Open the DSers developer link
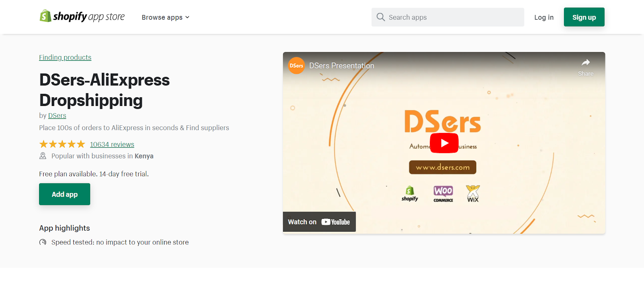The height and width of the screenshot is (282, 644). (57, 116)
